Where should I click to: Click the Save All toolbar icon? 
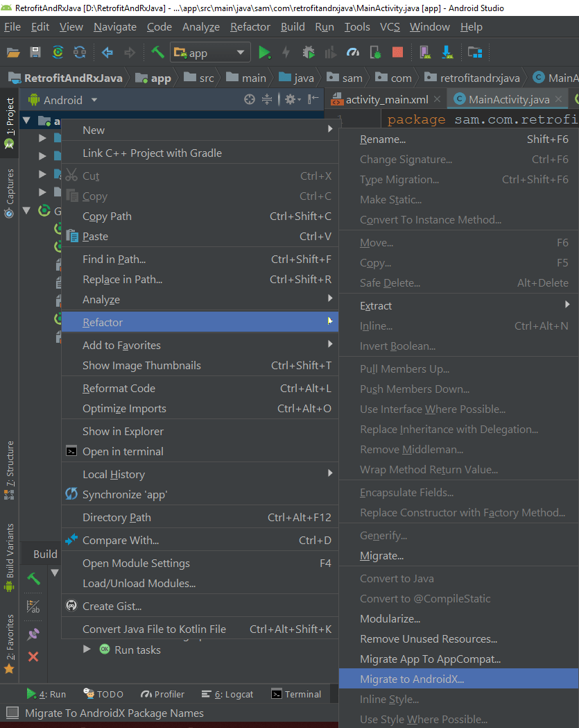pos(35,53)
